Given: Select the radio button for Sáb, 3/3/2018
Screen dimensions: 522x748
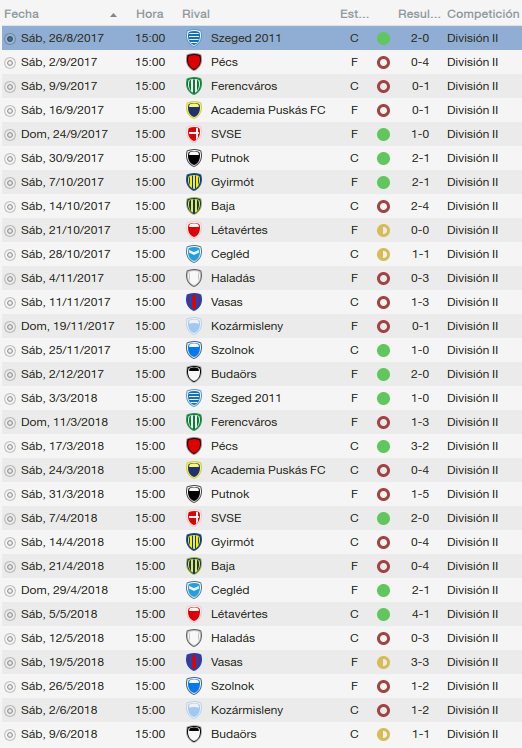Looking at the screenshot, I should click(10, 398).
